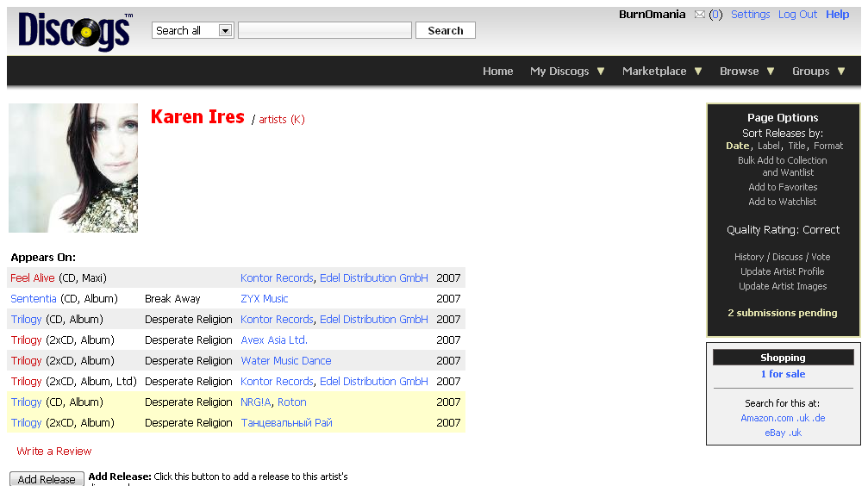Open the Search all dropdown
Viewport: 868px width, 486px height.
(x=192, y=30)
